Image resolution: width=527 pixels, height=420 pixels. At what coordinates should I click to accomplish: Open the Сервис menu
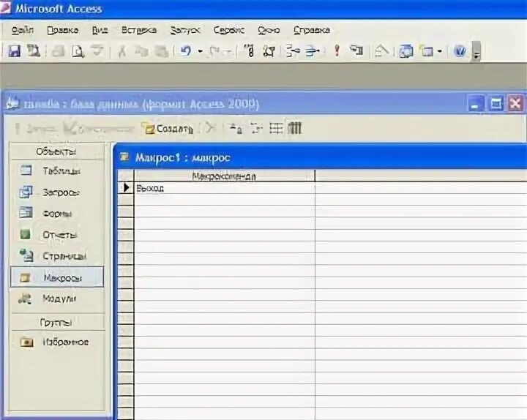(229, 30)
